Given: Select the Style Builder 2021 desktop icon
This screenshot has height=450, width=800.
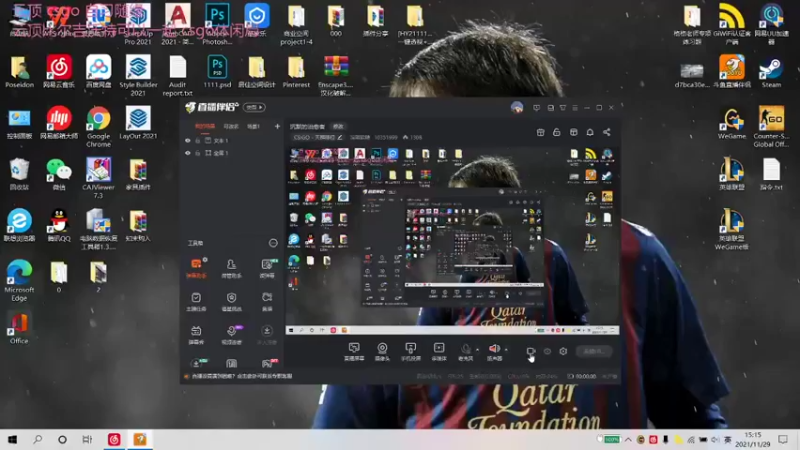Looking at the screenshot, I should 138,76.
